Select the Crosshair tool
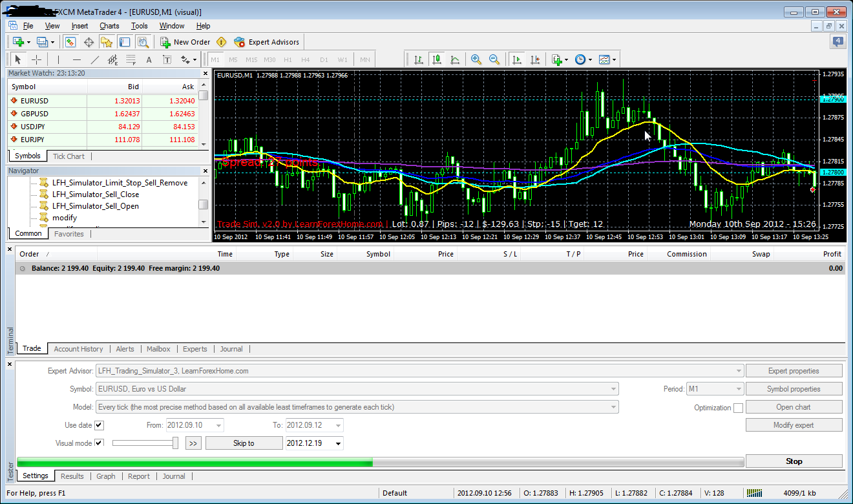The width and height of the screenshot is (853, 504). coord(37,59)
